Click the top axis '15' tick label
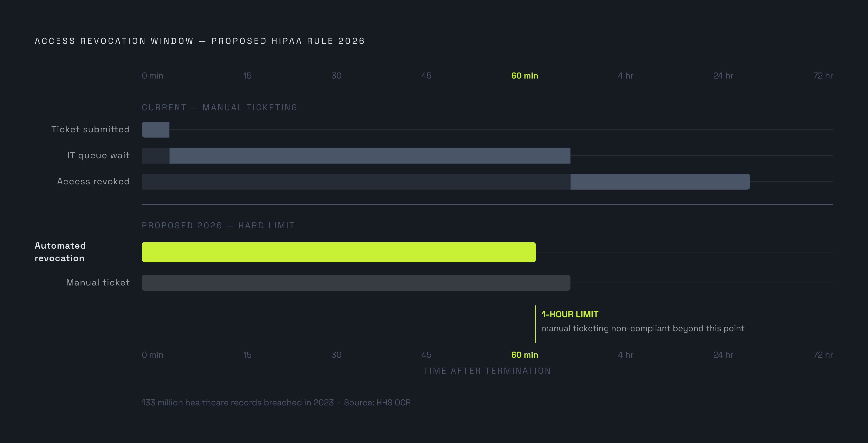 tap(247, 76)
